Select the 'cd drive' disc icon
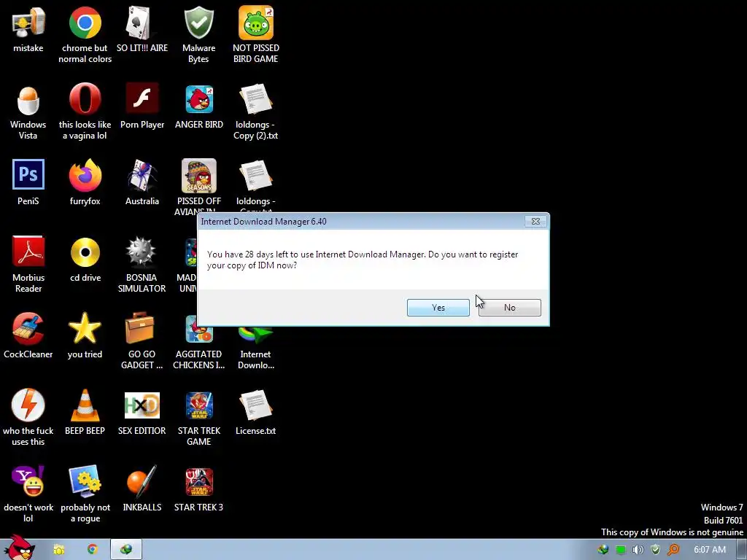Screen dimensions: 747x560 tap(85, 260)
